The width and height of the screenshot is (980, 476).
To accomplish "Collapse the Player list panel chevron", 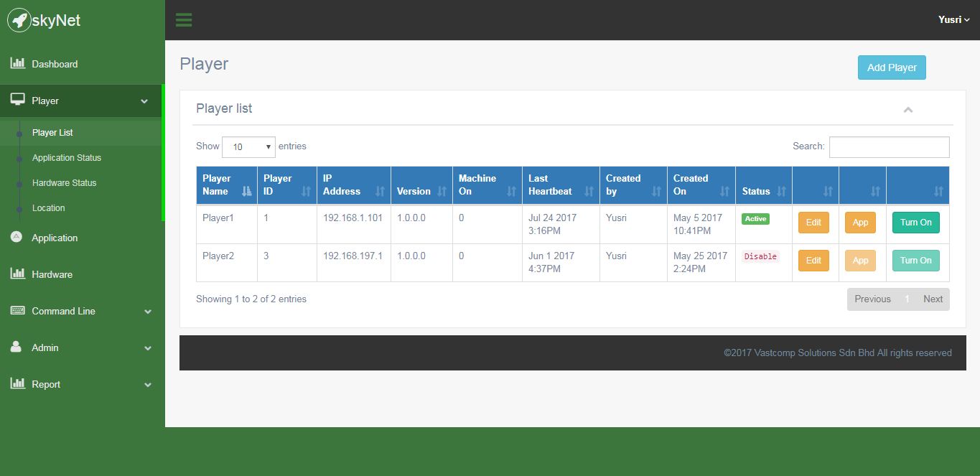I will tap(907, 110).
